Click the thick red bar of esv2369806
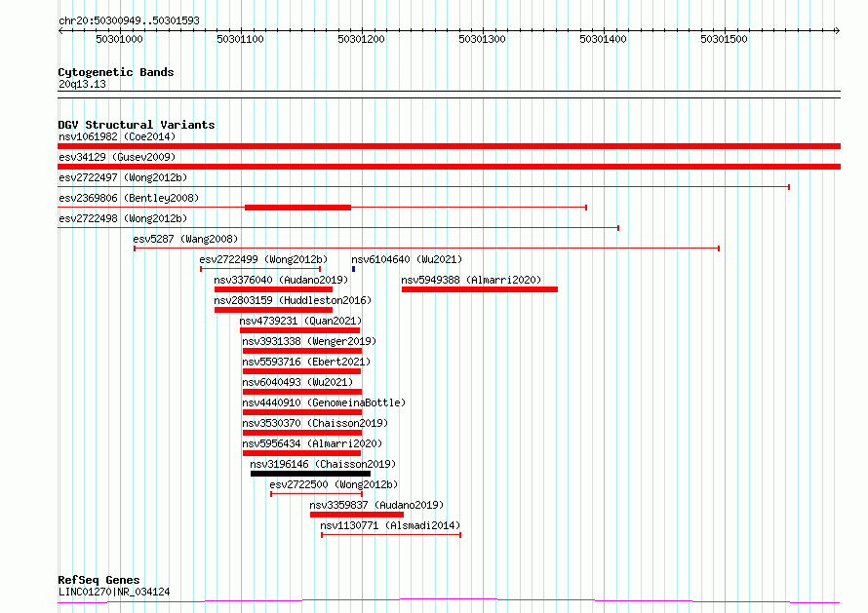 tap(297, 208)
